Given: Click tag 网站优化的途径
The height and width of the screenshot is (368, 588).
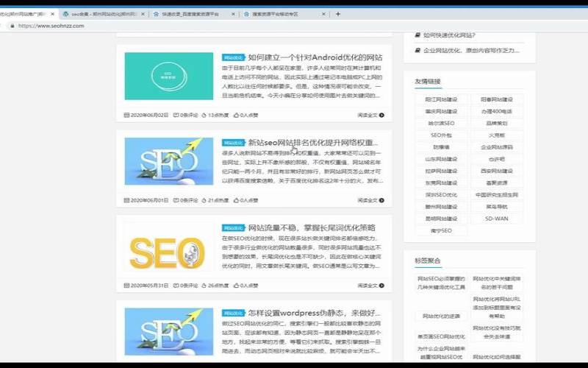Looking at the screenshot, I should click(442, 316).
